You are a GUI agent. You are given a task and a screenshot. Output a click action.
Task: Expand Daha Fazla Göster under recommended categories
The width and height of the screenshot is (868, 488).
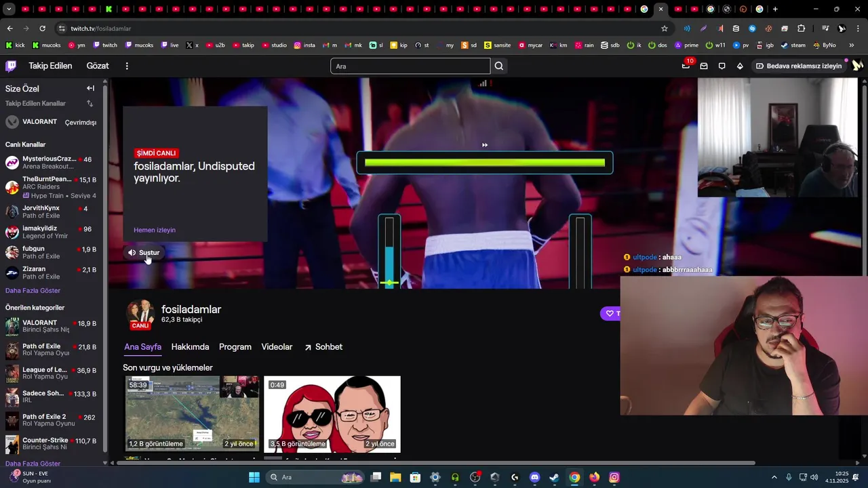[33, 464]
